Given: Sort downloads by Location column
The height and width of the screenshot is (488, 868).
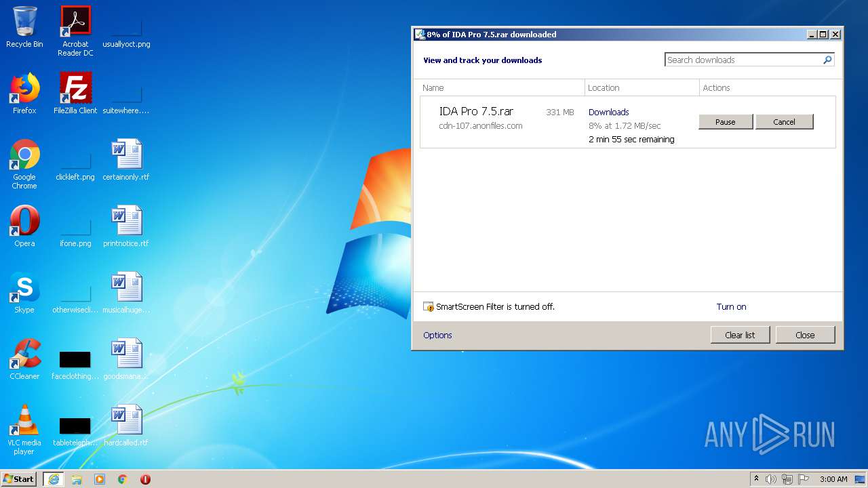Looking at the screenshot, I should coord(642,87).
